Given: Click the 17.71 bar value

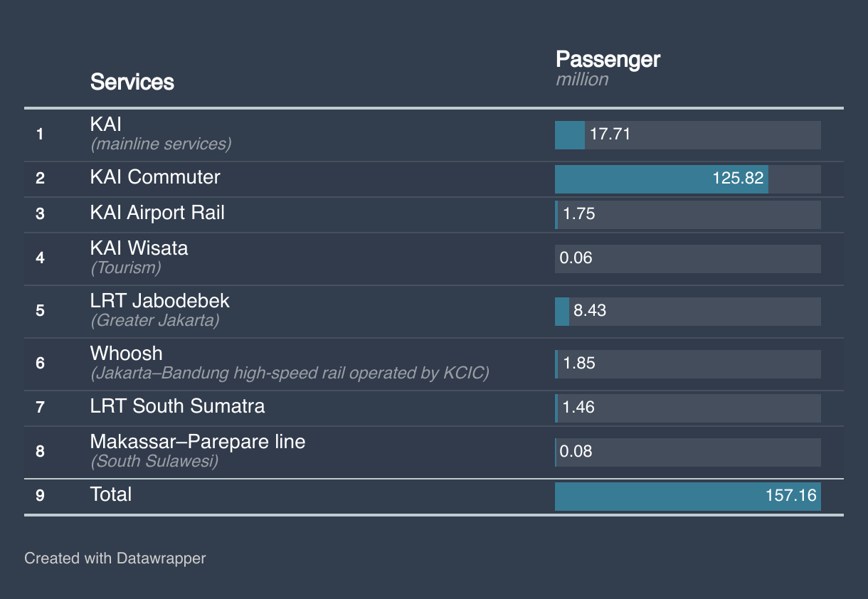Looking at the screenshot, I should point(610,134).
